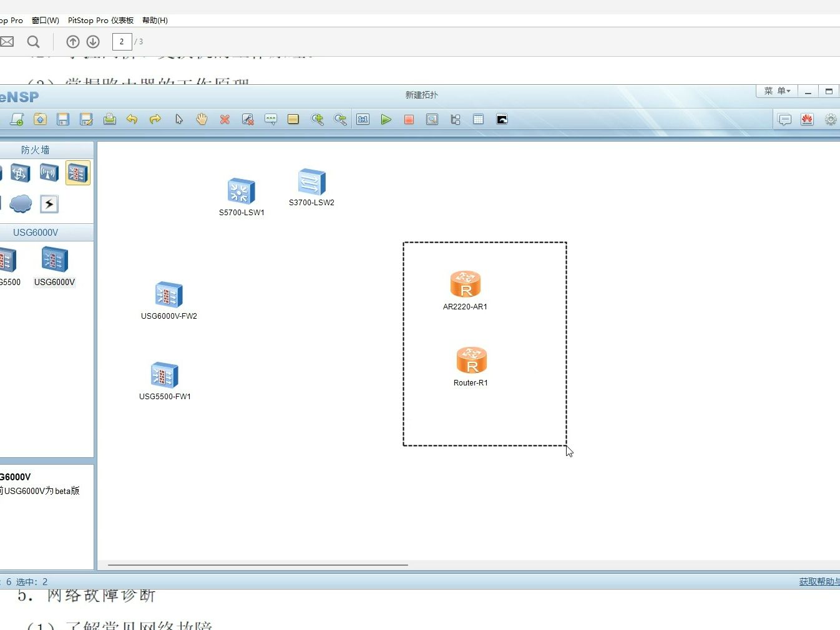Viewport: 840px width, 630px height.
Task: Click the 获取帮助 help link in status bar
Action: coord(819,581)
